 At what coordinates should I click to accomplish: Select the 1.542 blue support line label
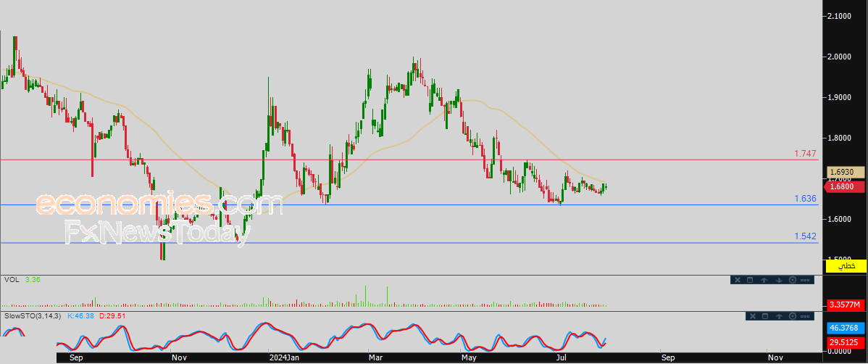click(805, 237)
